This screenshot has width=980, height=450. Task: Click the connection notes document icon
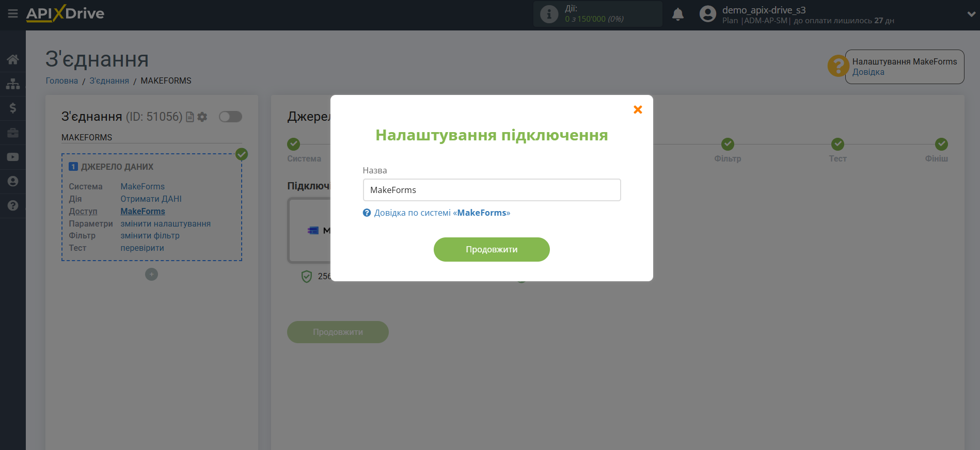[x=190, y=117]
